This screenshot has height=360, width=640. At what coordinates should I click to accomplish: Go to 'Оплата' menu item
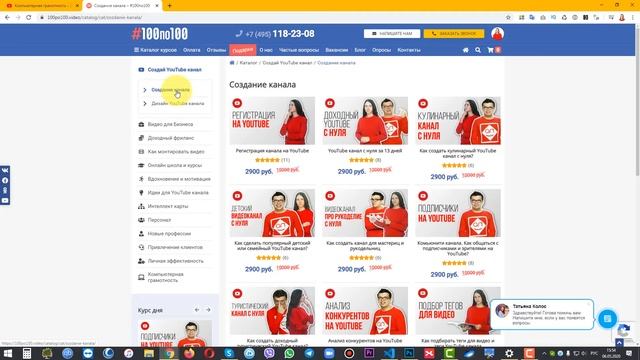click(x=191, y=50)
